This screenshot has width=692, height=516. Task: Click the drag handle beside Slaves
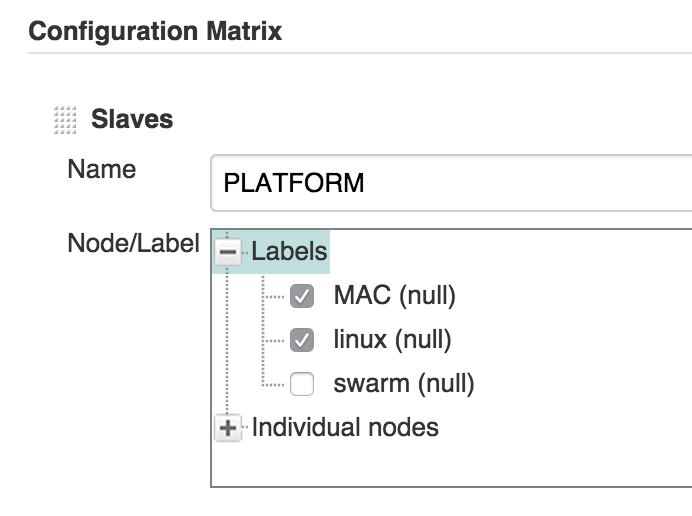(64, 121)
